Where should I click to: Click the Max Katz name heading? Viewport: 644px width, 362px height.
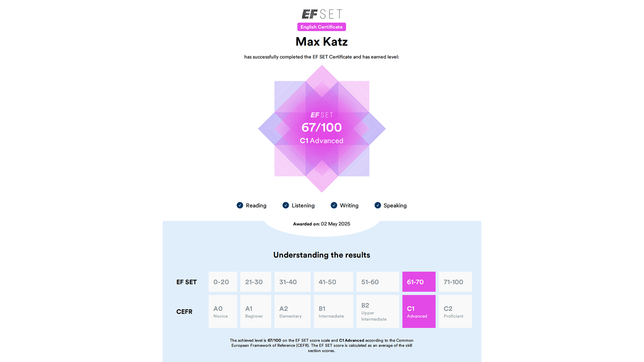tap(321, 42)
